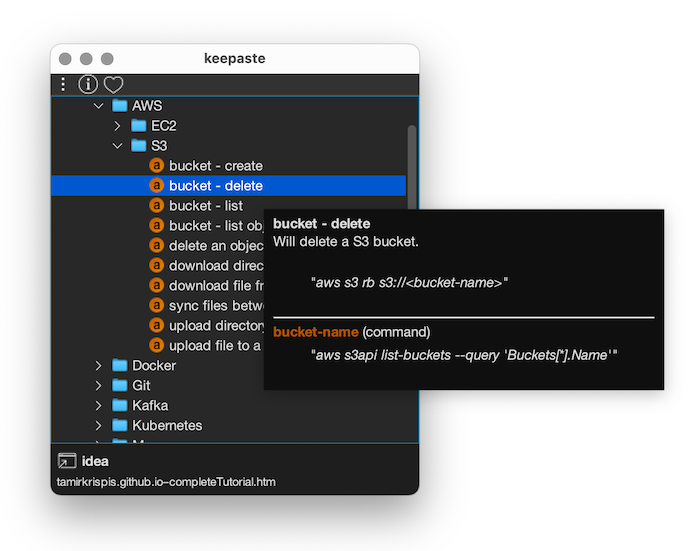Click the AWS folder label
700x551 pixels.
click(147, 106)
